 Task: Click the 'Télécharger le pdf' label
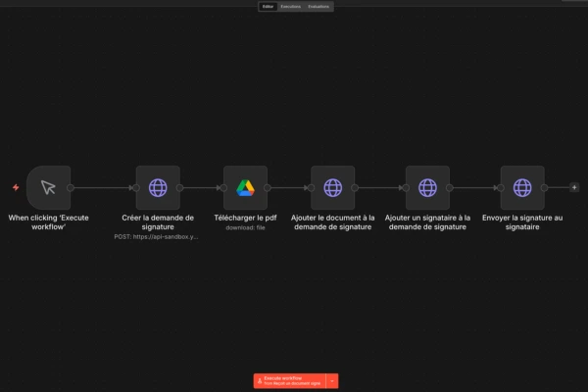pos(245,218)
